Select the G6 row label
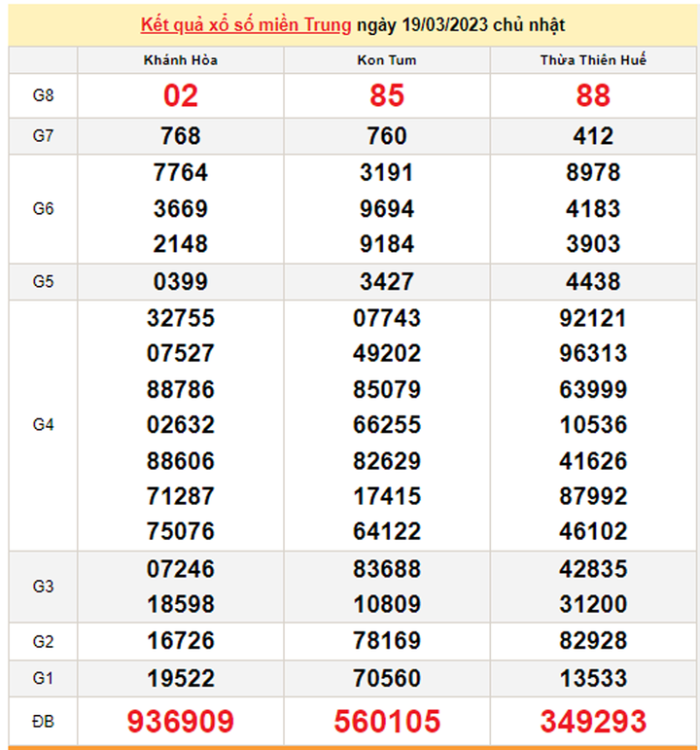700x750 pixels. click(x=43, y=208)
